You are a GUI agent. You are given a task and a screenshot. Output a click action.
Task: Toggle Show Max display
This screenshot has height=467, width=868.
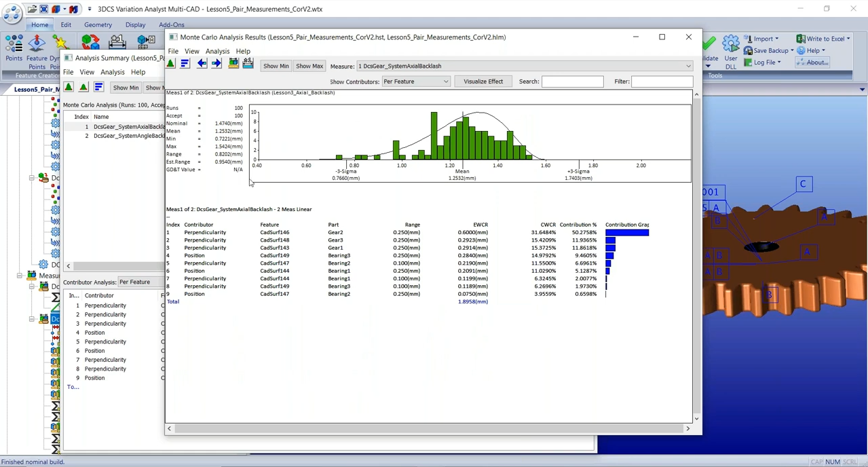[x=310, y=66]
